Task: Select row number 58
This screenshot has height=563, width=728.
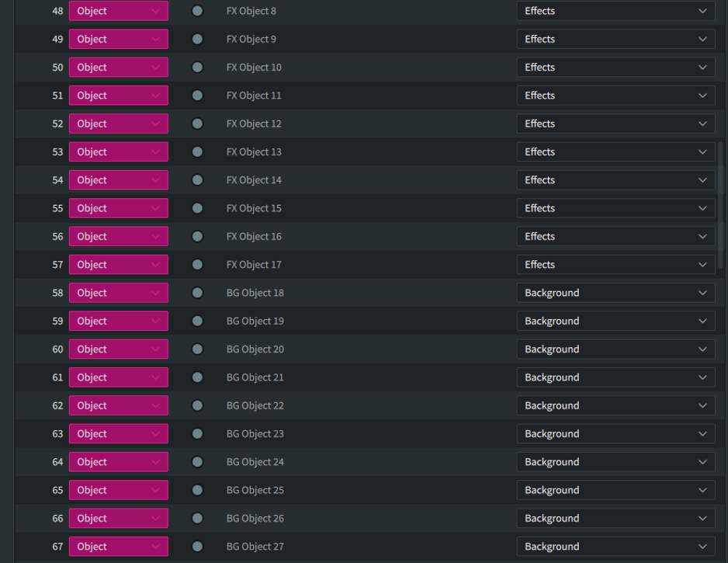Action: coord(57,293)
